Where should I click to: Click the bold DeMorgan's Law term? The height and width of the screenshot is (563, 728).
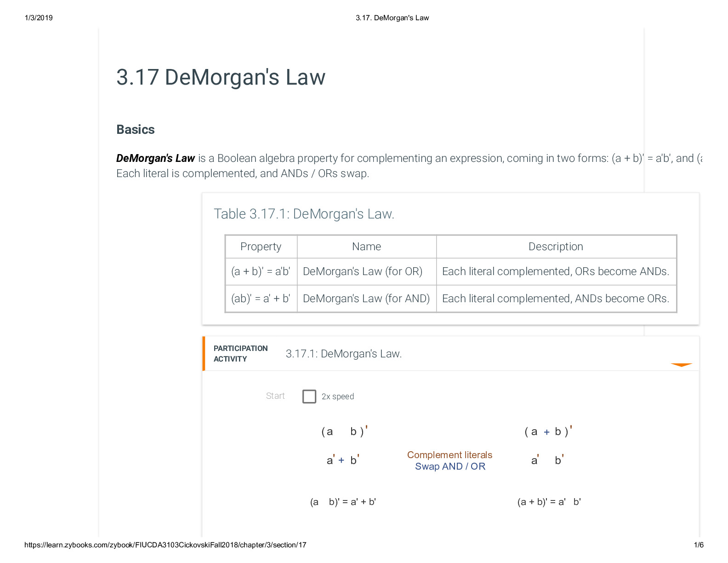[x=155, y=158]
